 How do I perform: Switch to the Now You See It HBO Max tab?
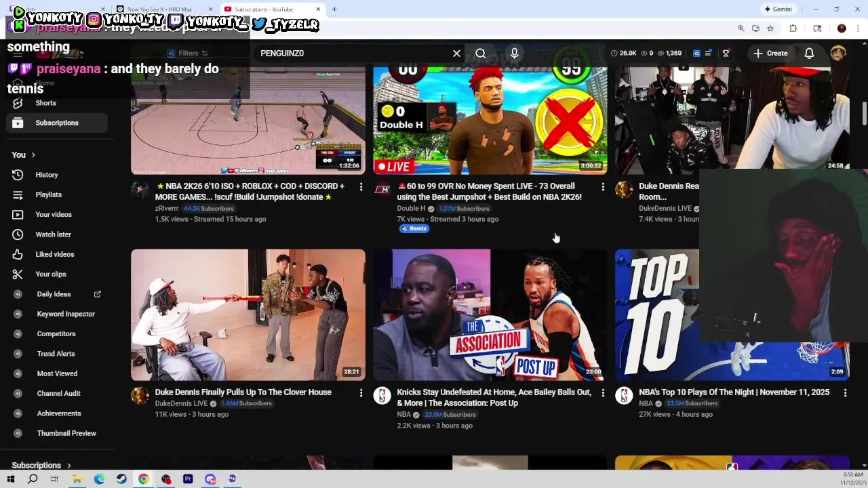point(163,9)
